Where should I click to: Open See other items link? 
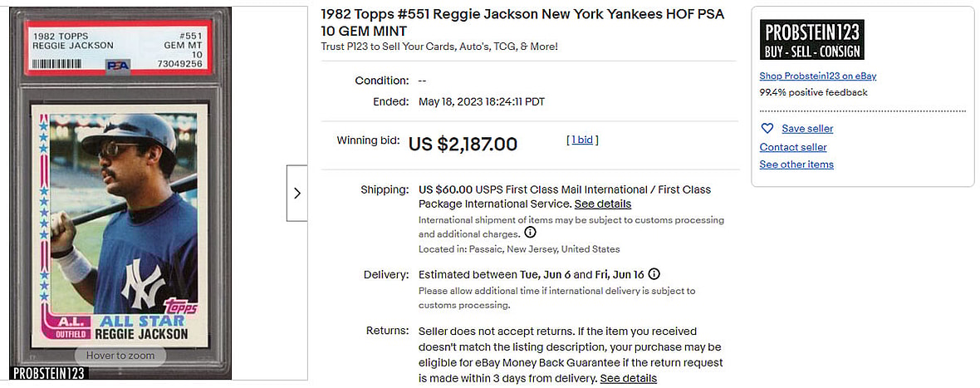796,165
